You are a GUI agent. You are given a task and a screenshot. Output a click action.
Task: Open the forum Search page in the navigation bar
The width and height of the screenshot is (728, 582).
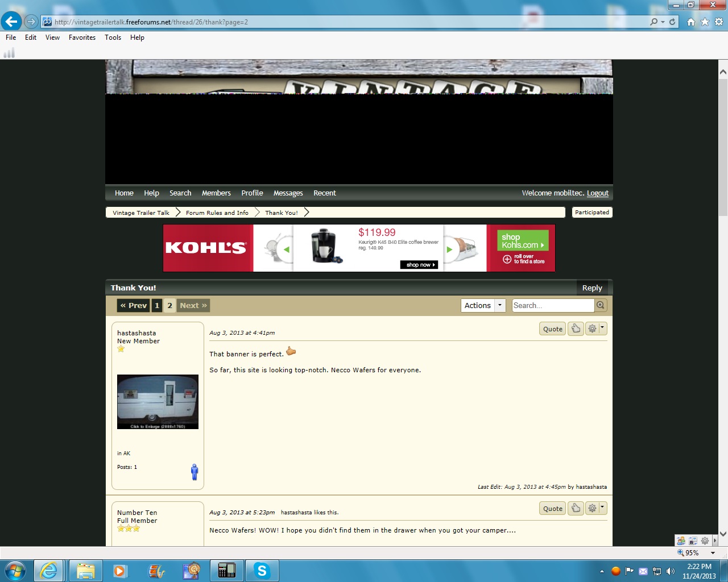(180, 193)
